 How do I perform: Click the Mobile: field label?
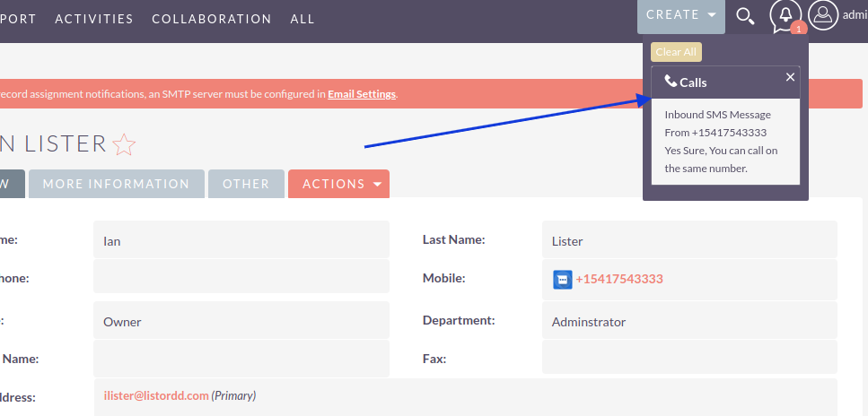444,278
